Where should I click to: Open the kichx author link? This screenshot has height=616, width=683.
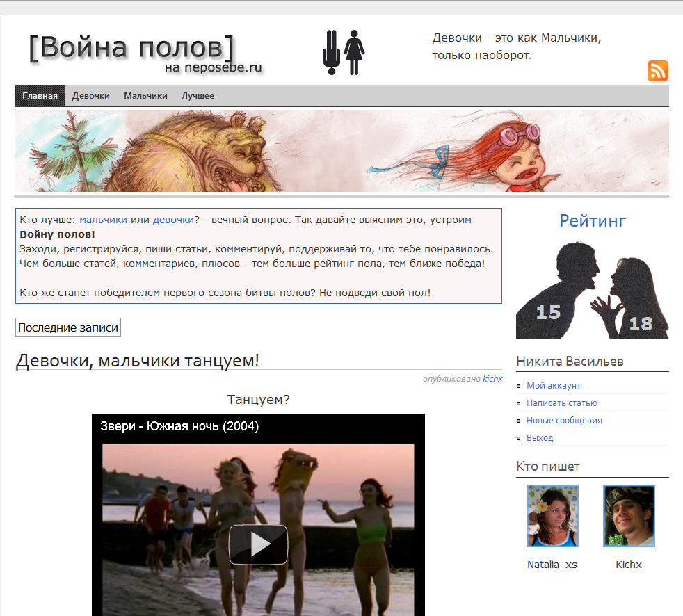coord(492,378)
